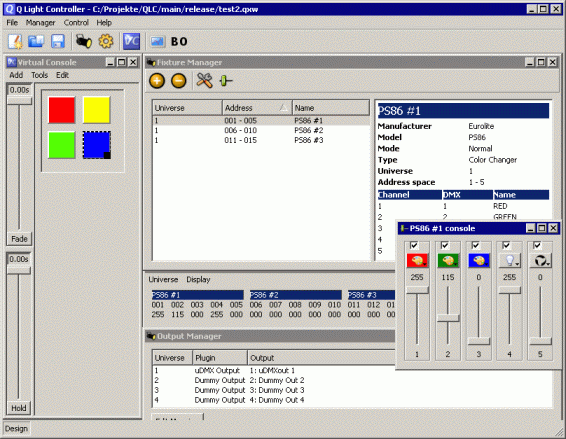Viewport: 566px width, 439px height.
Task: Open fixture properties wrench icon
Action: (204, 81)
